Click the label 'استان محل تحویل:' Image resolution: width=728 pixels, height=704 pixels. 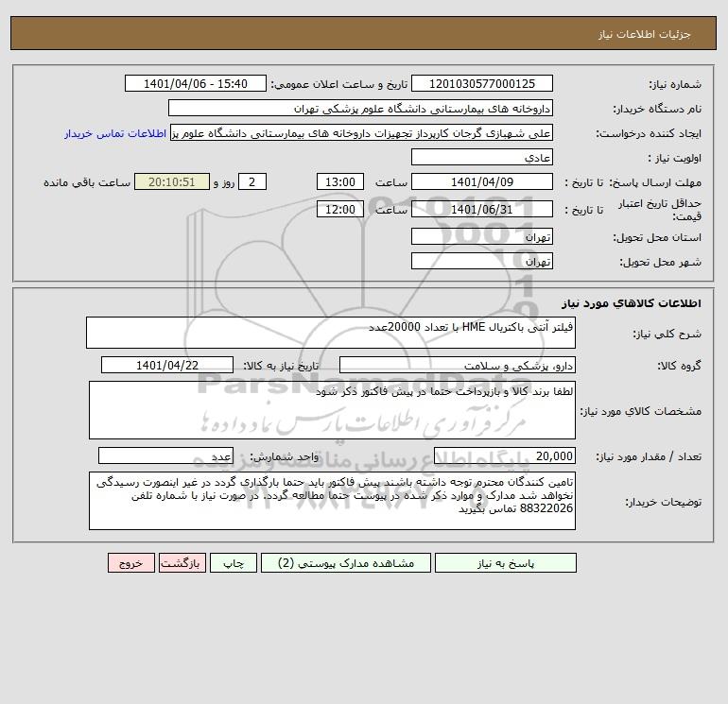tap(657, 237)
